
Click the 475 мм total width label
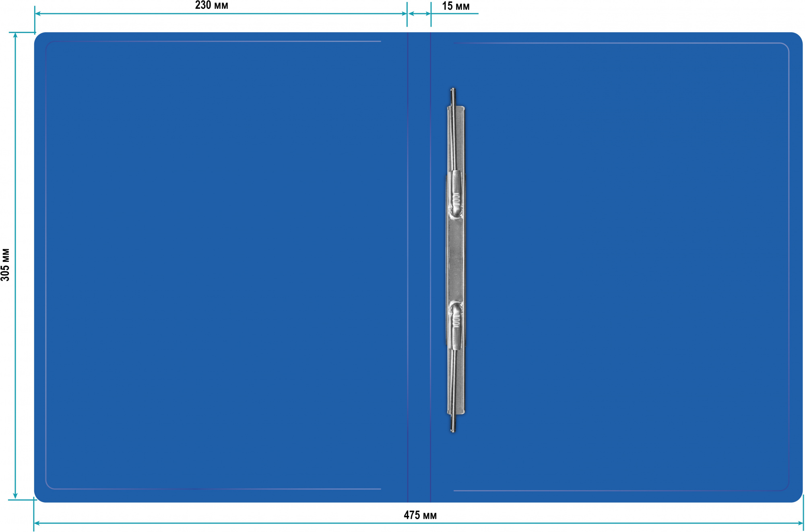pyautogui.click(x=420, y=515)
